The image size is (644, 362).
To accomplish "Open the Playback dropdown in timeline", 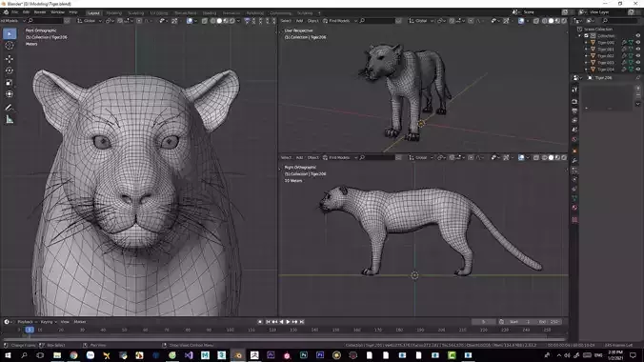I will [x=27, y=322].
